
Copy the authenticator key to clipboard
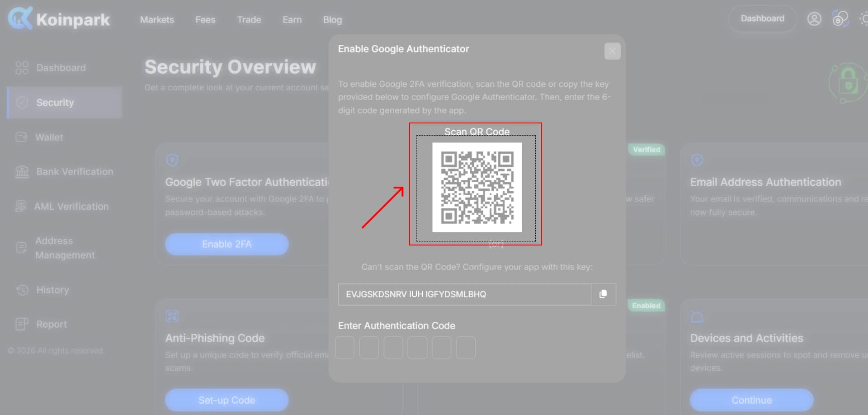(603, 294)
